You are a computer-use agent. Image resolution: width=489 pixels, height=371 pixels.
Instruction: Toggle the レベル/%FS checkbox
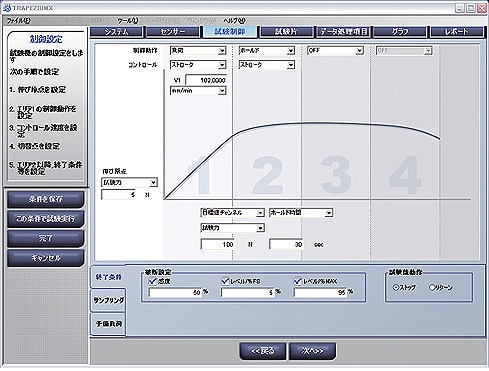pyautogui.click(x=225, y=281)
